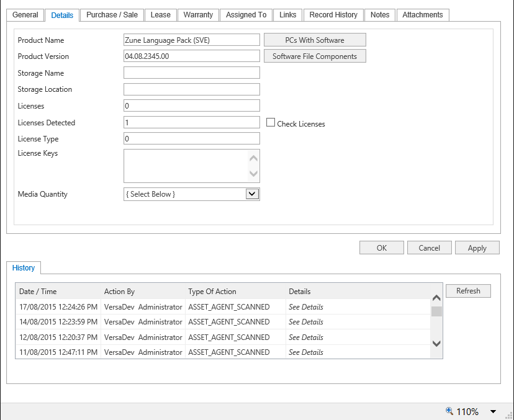This screenshot has width=514, height=420.
Task: Click the Apply button
Action: [x=477, y=248]
